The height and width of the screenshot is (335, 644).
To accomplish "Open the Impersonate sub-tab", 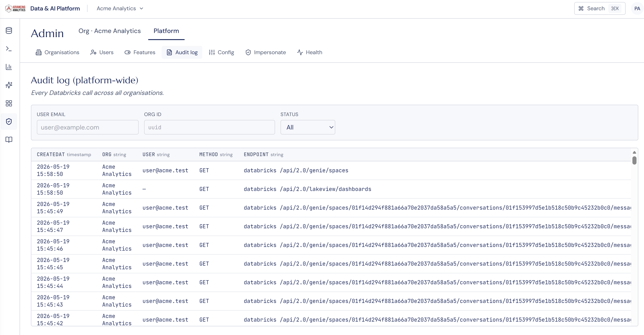I will click(x=266, y=52).
